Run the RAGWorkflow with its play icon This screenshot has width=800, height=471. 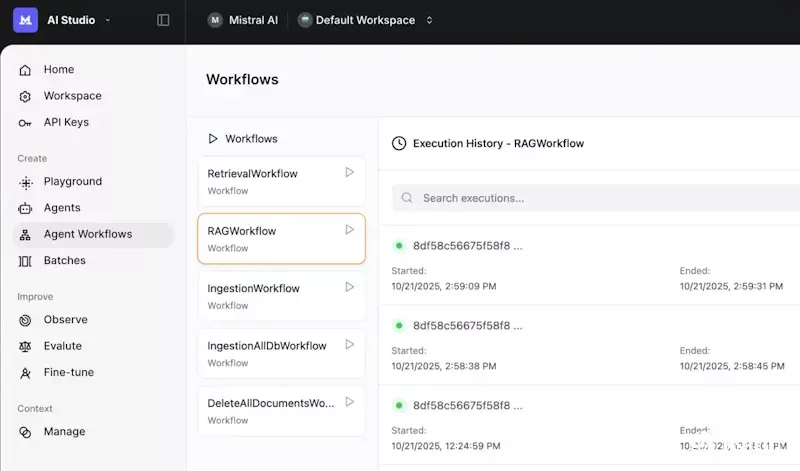click(349, 229)
